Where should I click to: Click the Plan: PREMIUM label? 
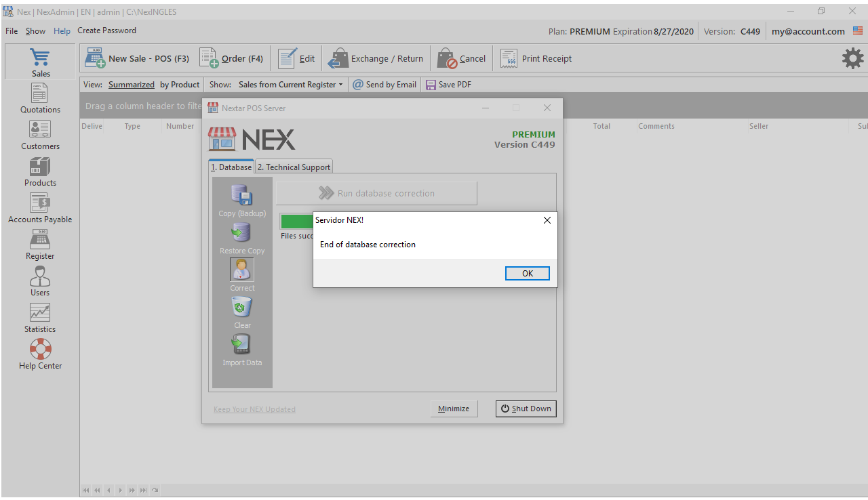point(579,31)
